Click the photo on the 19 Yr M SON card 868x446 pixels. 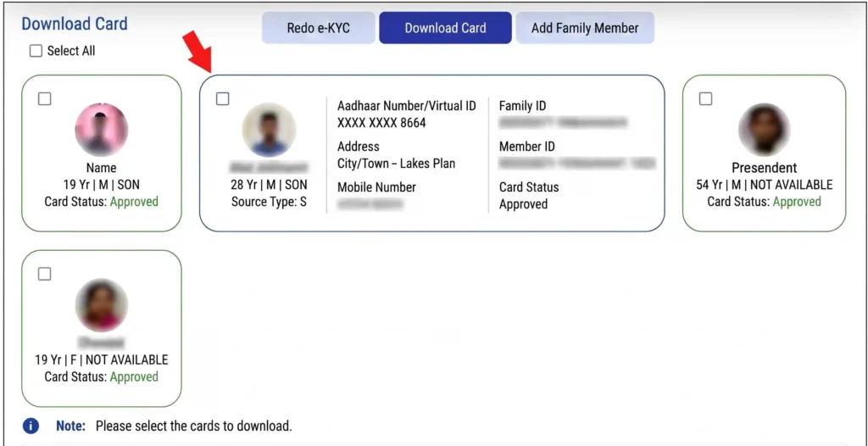[102, 130]
